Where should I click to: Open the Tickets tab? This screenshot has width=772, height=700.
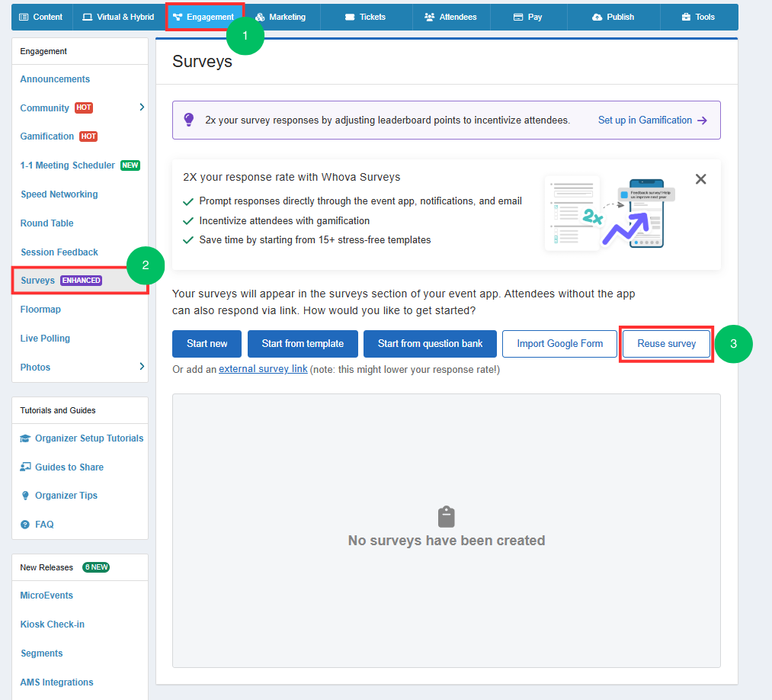point(365,17)
